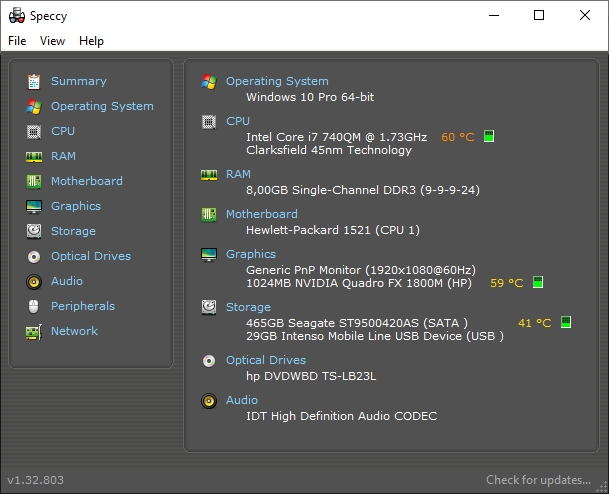Select Peripherals in the sidebar
This screenshot has height=494, width=609.
point(83,306)
